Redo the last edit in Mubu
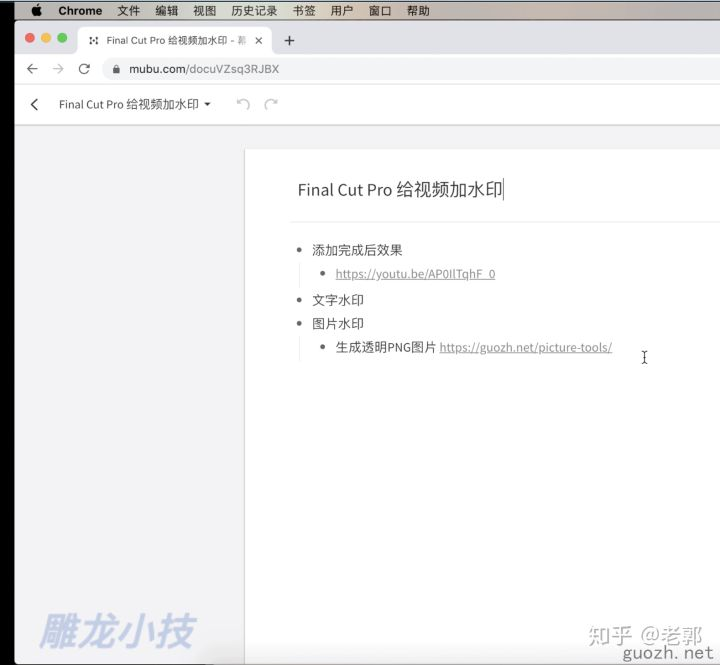This screenshot has width=720, height=665. coord(271,104)
